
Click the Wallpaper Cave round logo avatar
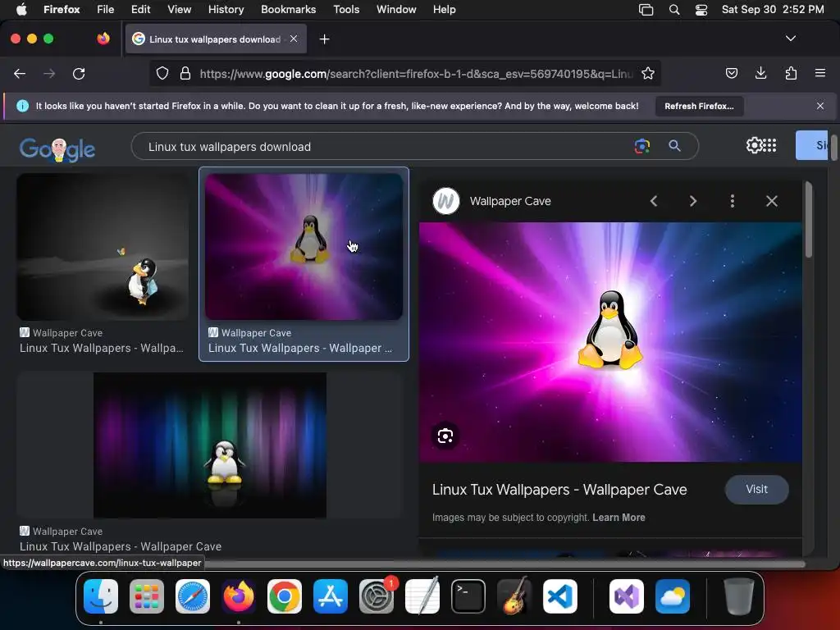(x=445, y=201)
